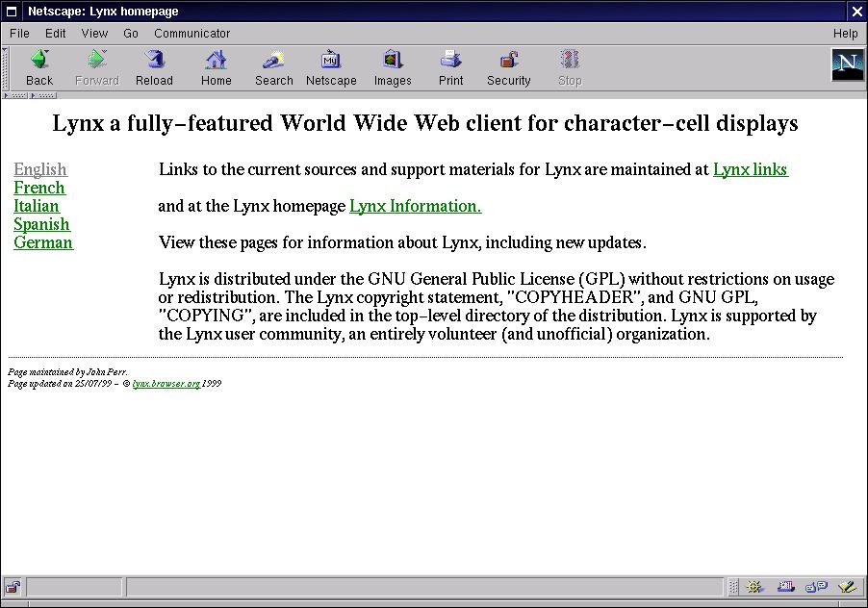Print the page using the toolbar

click(450, 68)
